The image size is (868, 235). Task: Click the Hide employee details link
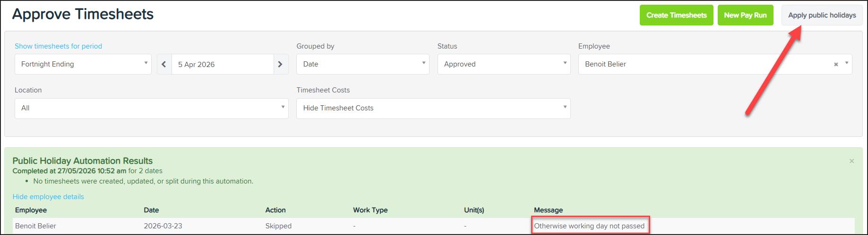(x=48, y=197)
